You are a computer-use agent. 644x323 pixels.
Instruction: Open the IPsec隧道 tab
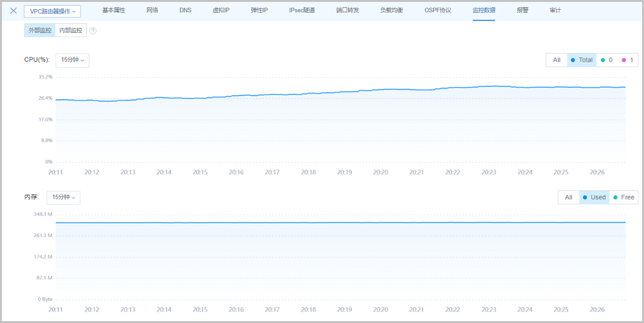302,11
